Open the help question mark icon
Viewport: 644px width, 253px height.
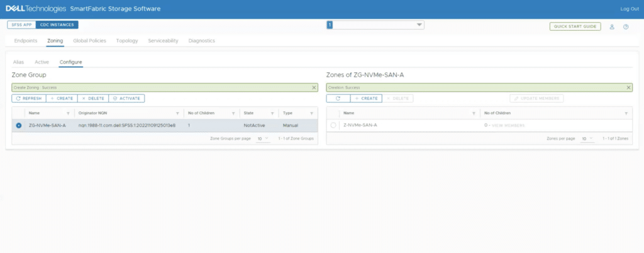(626, 26)
